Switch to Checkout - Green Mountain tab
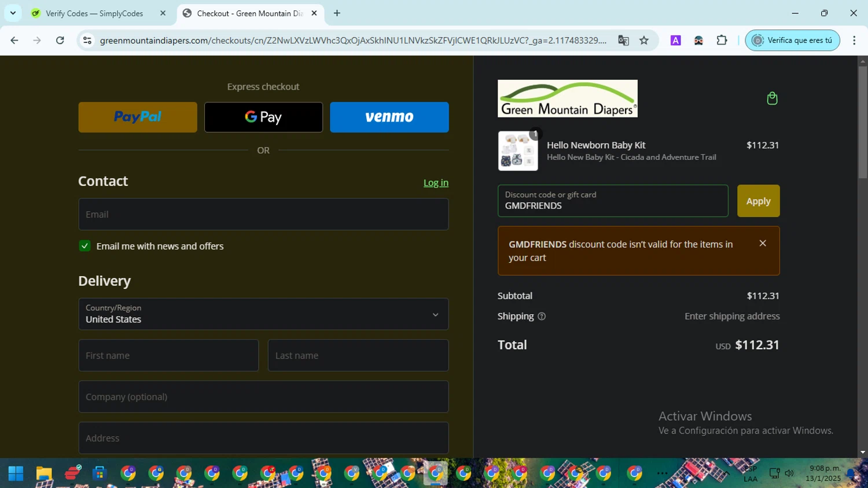This screenshot has height=488, width=868. pyautogui.click(x=251, y=13)
